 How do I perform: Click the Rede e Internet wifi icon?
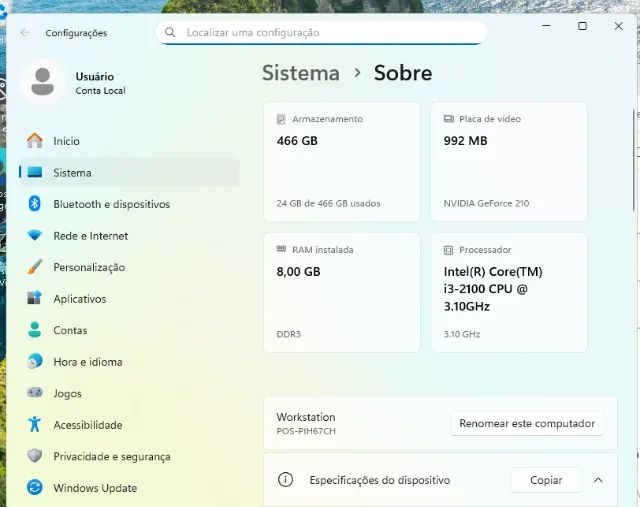click(x=35, y=235)
